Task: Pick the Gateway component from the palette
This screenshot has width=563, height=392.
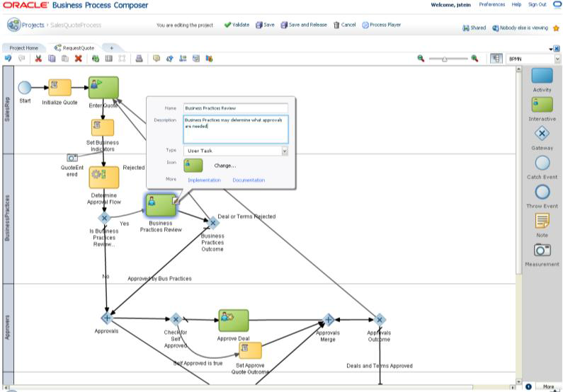Action: tap(542, 134)
